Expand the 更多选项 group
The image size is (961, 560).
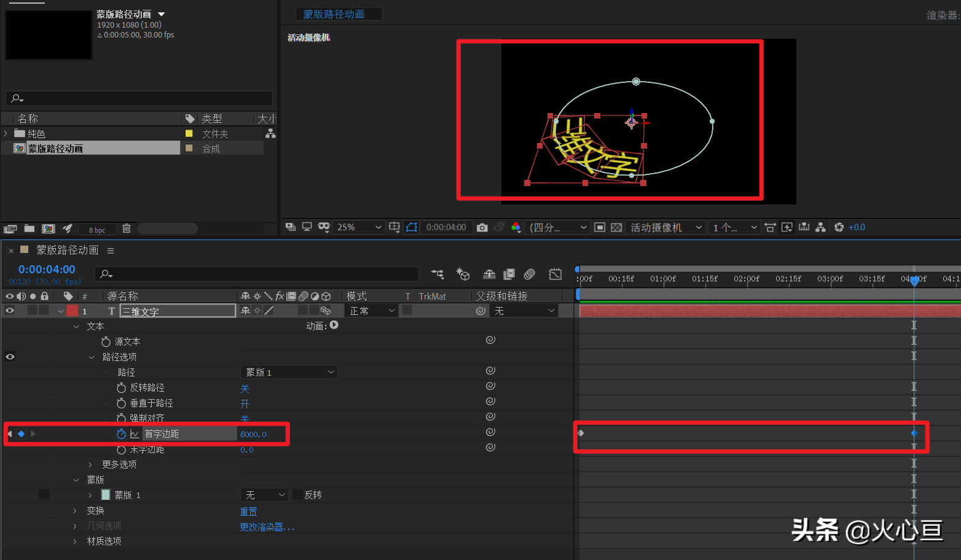[90, 465]
